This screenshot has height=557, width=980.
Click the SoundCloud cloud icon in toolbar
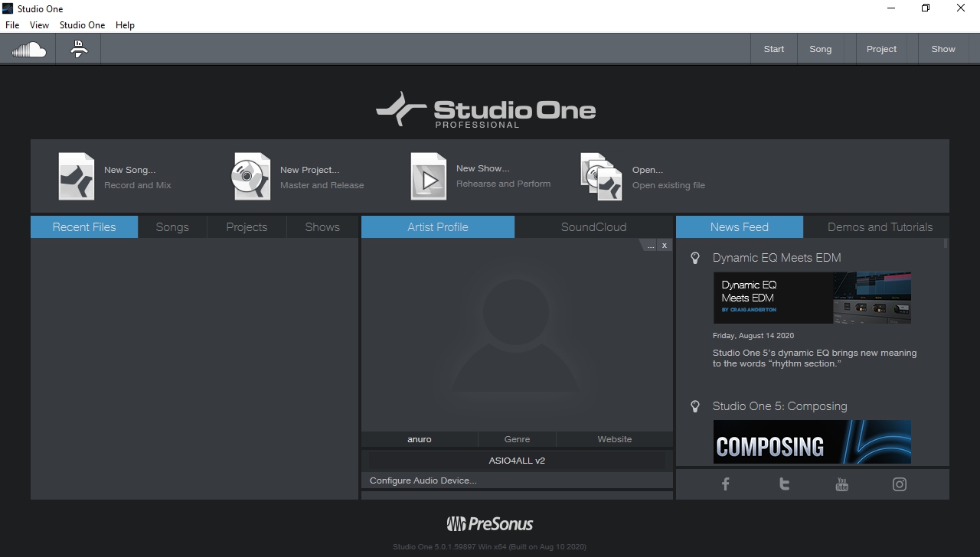point(28,50)
